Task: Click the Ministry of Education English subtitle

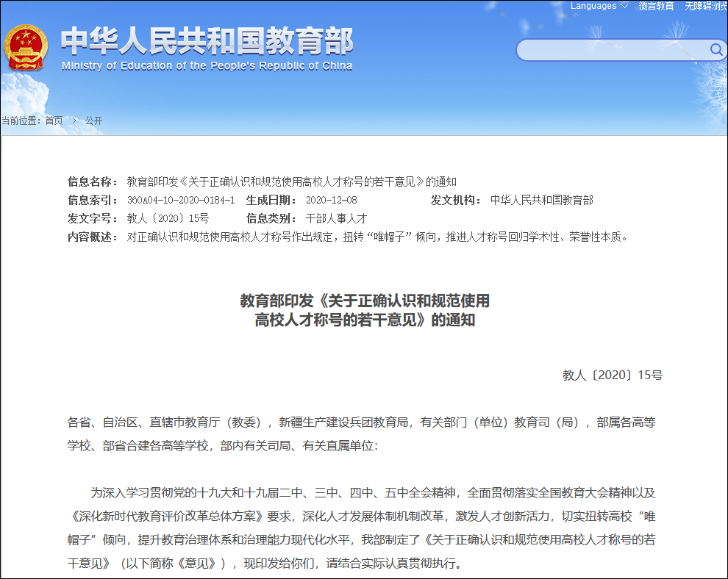Action: click(207, 66)
